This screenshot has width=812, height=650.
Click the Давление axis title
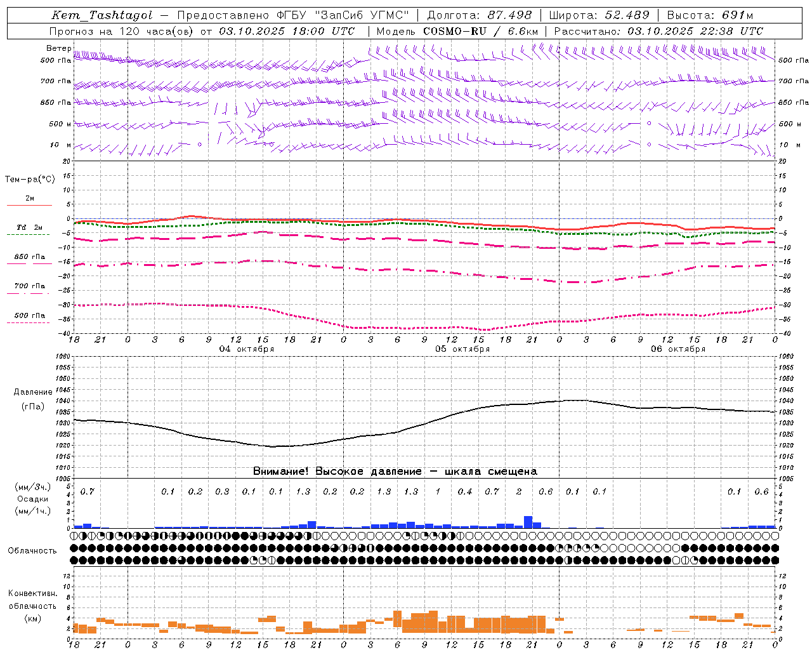[33, 392]
